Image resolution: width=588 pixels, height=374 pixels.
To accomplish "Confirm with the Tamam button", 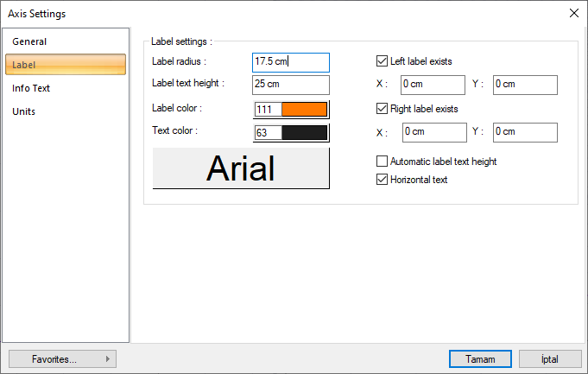I will tap(480, 358).
